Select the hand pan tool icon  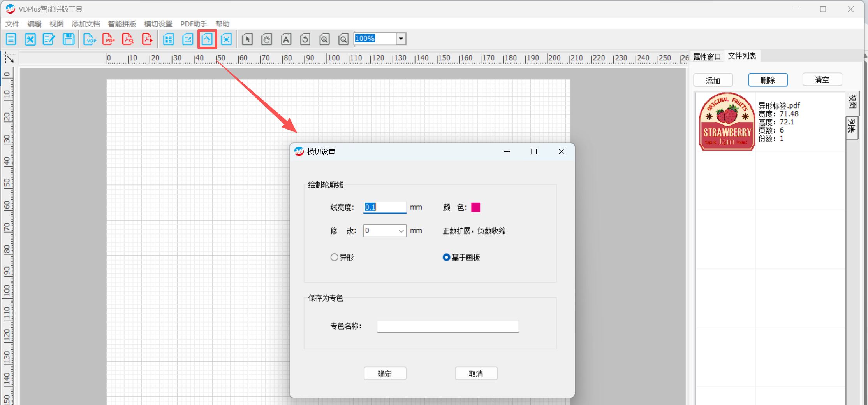(266, 39)
